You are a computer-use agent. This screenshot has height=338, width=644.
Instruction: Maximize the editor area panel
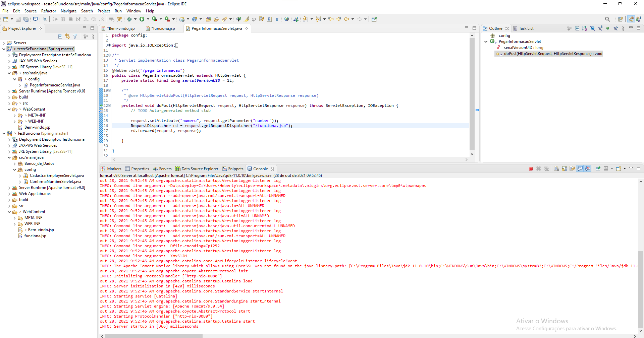point(474,28)
